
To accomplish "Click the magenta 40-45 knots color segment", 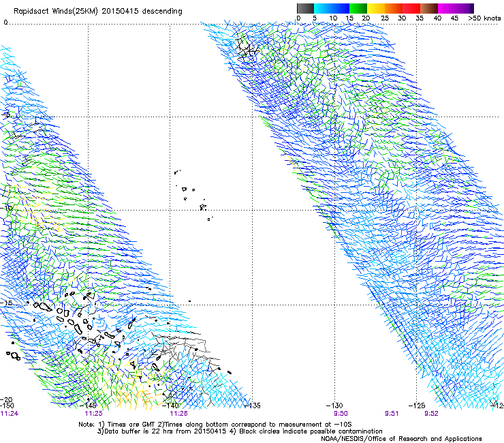I will 447,8.
